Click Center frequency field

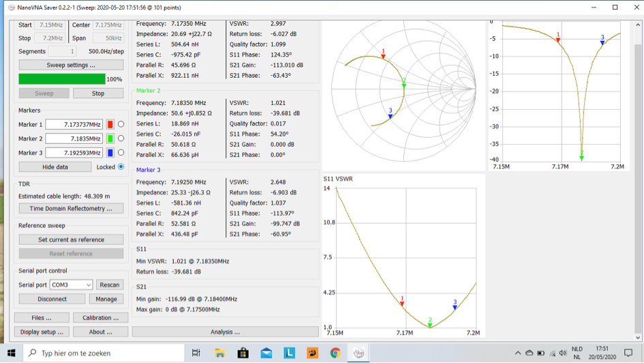point(108,25)
